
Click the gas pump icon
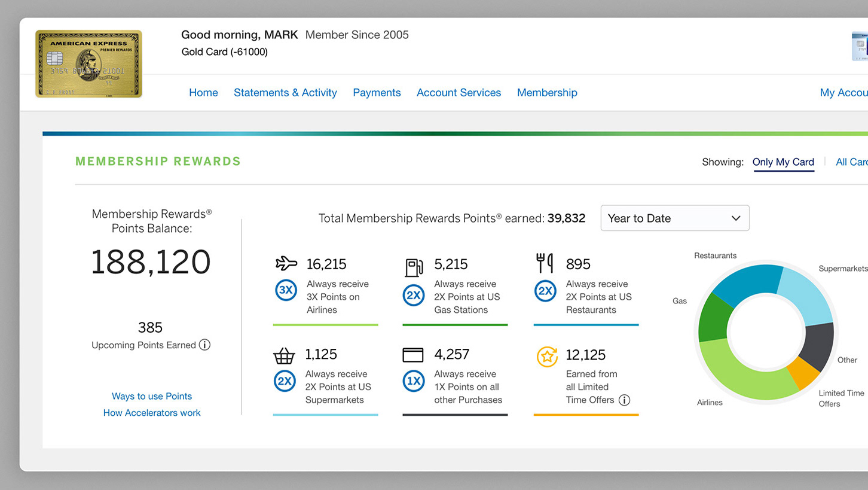[414, 267]
